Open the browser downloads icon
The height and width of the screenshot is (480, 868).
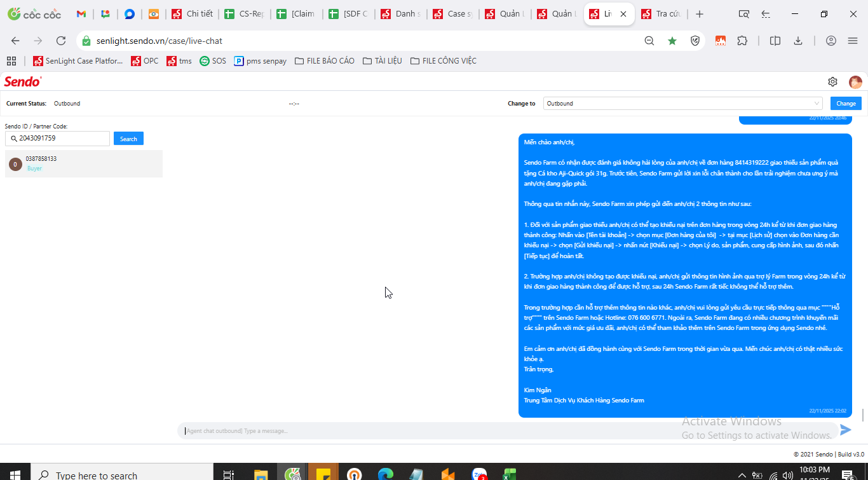pyautogui.click(x=798, y=41)
